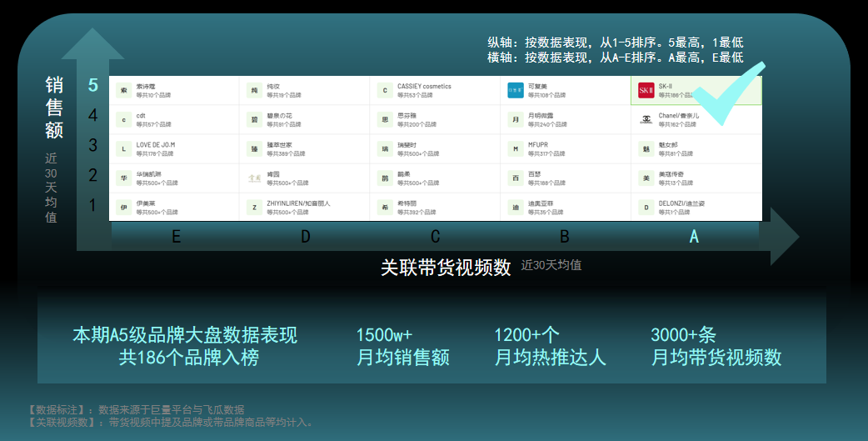Select the SK-II brand name
Screen dimensions: 868x441
click(666, 87)
